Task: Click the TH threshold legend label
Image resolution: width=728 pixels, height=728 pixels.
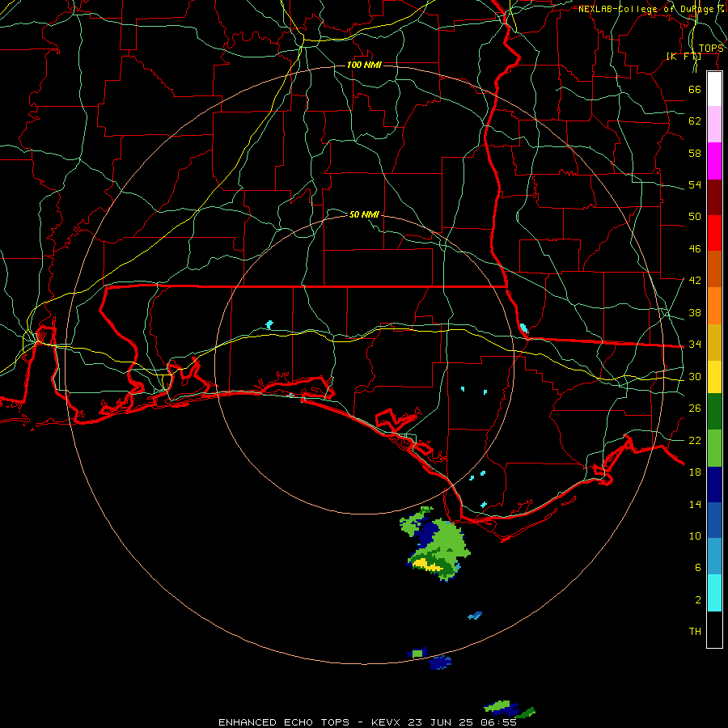Action: pyautogui.click(x=695, y=632)
